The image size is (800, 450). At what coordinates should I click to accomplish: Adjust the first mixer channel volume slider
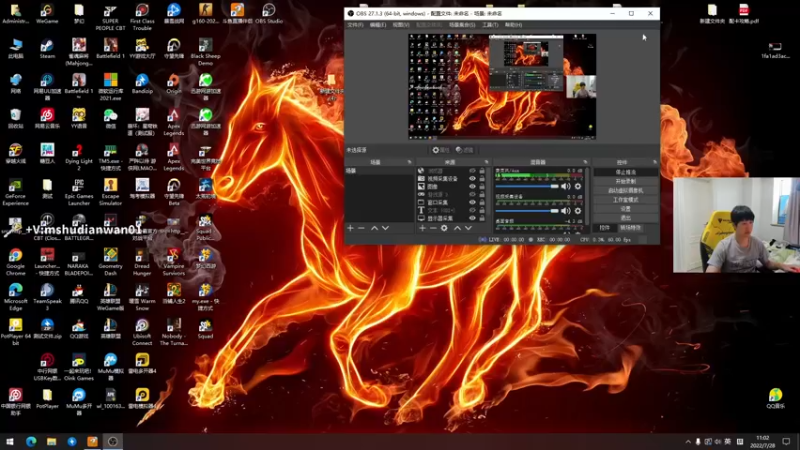click(x=527, y=186)
